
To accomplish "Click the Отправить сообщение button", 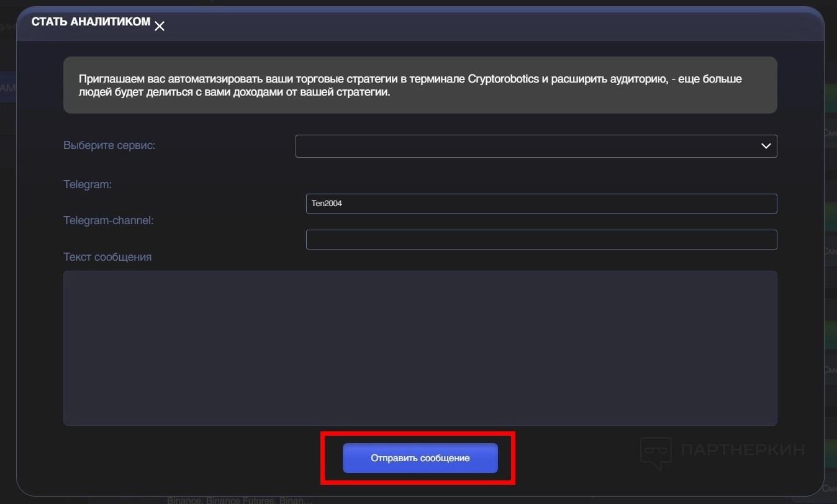I will click(x=420, y=458).
